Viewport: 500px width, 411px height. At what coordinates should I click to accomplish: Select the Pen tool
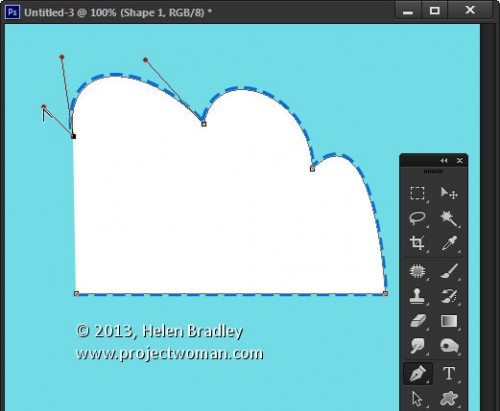418,373
